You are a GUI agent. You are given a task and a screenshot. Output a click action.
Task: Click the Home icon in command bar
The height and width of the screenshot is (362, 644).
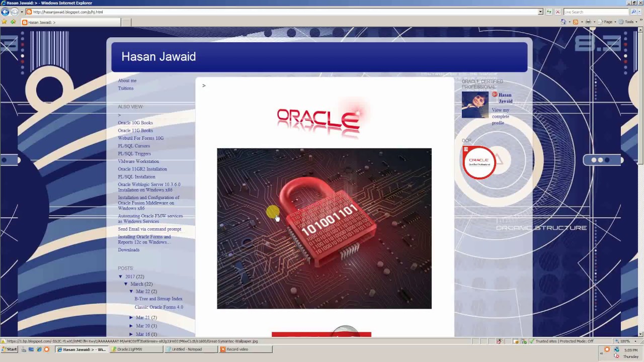coord(563,22)
